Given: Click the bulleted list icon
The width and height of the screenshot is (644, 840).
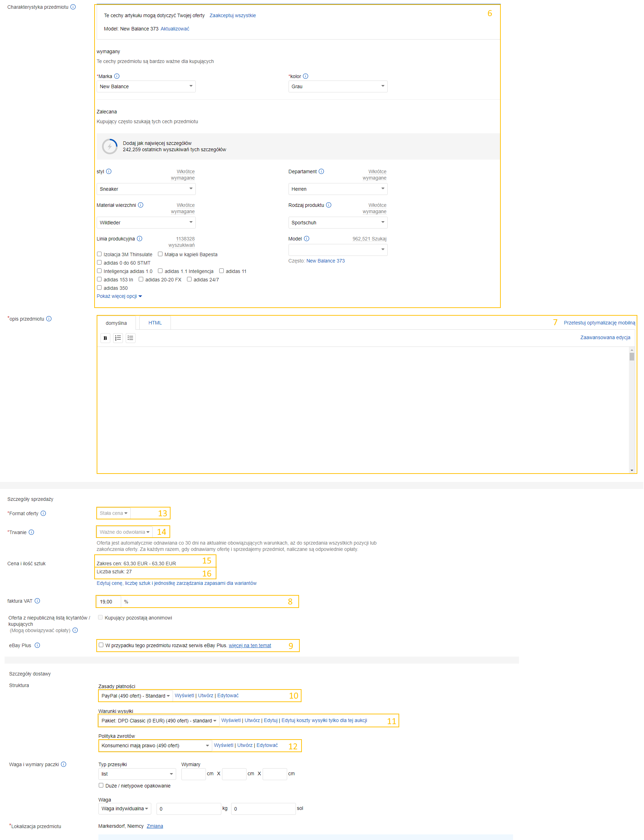Looking at the screenshot, I should [130, 338].
